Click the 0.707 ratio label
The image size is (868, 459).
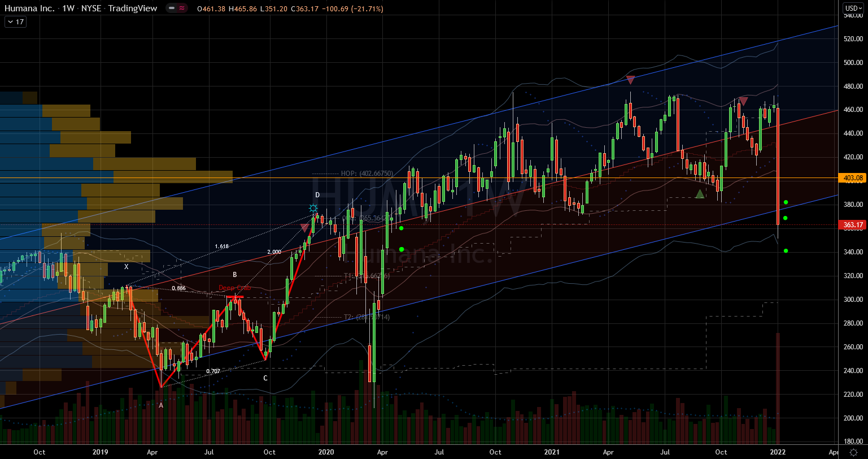pos(213,371)
